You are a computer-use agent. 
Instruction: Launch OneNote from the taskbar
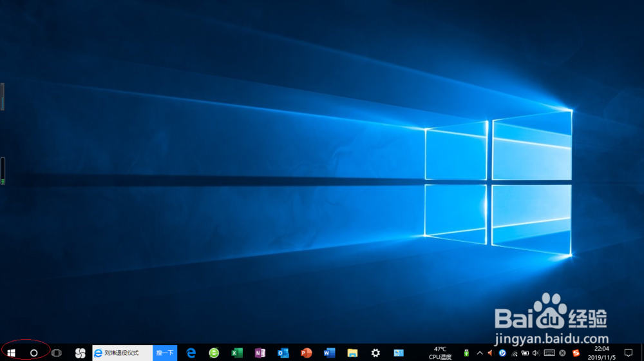click(260, 353)
